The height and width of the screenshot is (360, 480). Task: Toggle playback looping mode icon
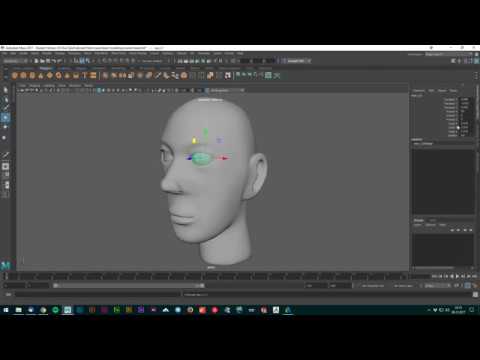click(x=457, y=286)
